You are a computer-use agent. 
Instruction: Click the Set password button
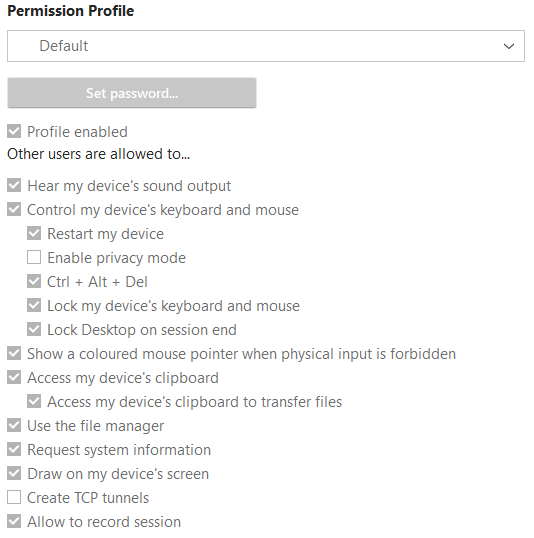[132, 93]
